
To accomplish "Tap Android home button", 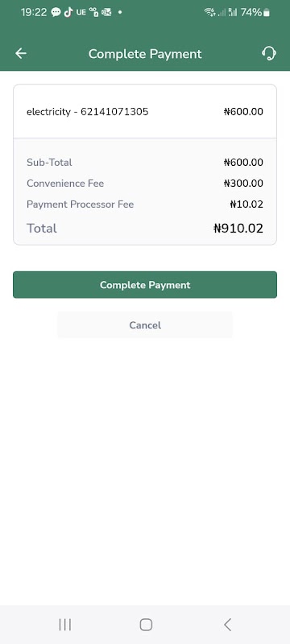I will pyautogui.click(x=146, y=625).
